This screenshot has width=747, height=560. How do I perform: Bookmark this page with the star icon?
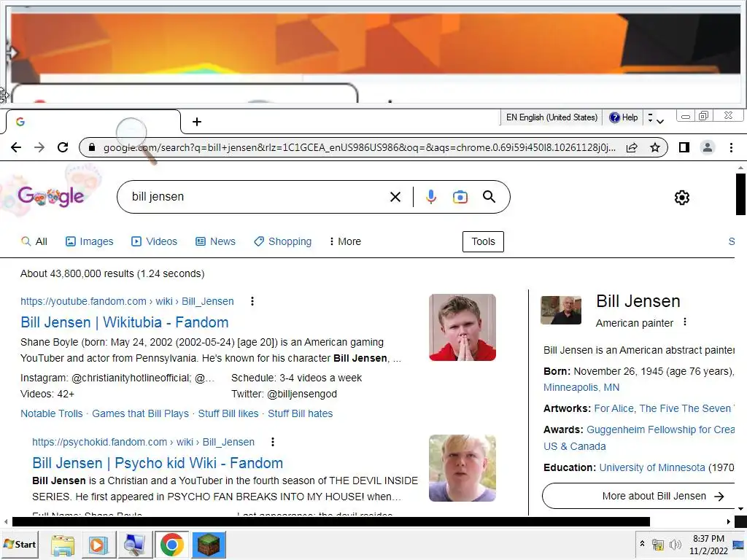(x=655, y=147)
